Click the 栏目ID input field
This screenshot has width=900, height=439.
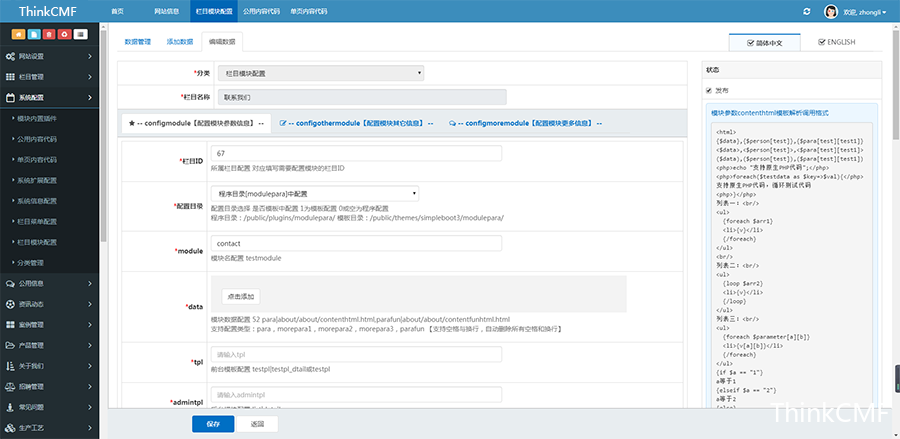[356, 154]
